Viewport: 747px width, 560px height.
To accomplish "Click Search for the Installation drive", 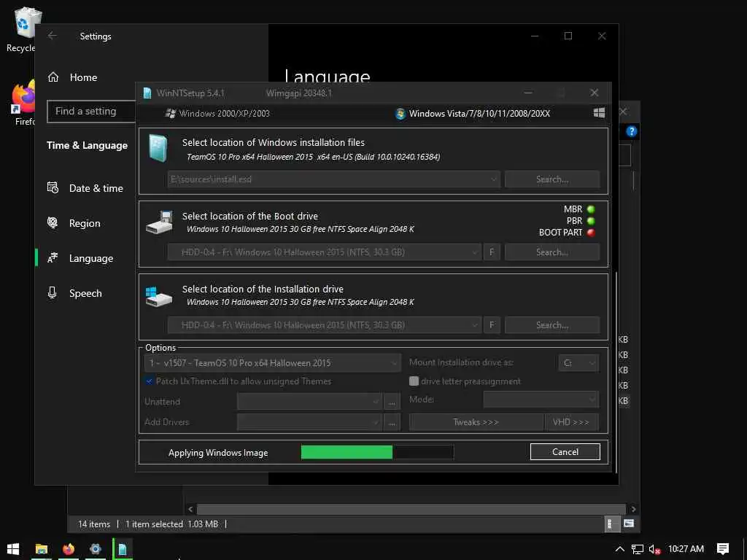I will tap(552, 325).
